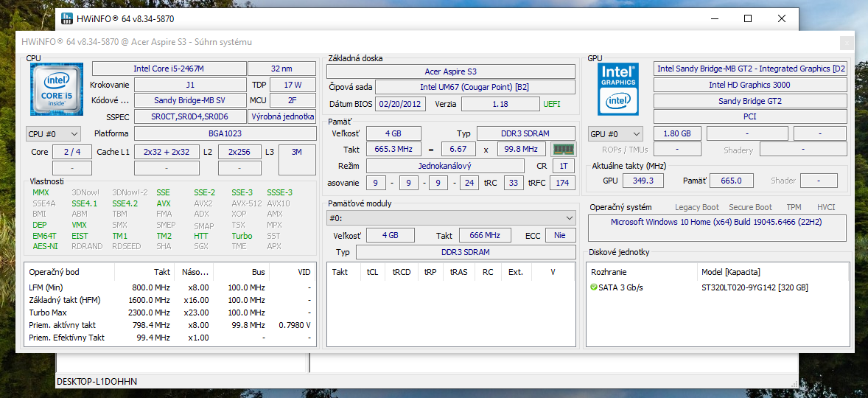
Task: Maximize the HWiNFO main window
Action: point(748,18)
